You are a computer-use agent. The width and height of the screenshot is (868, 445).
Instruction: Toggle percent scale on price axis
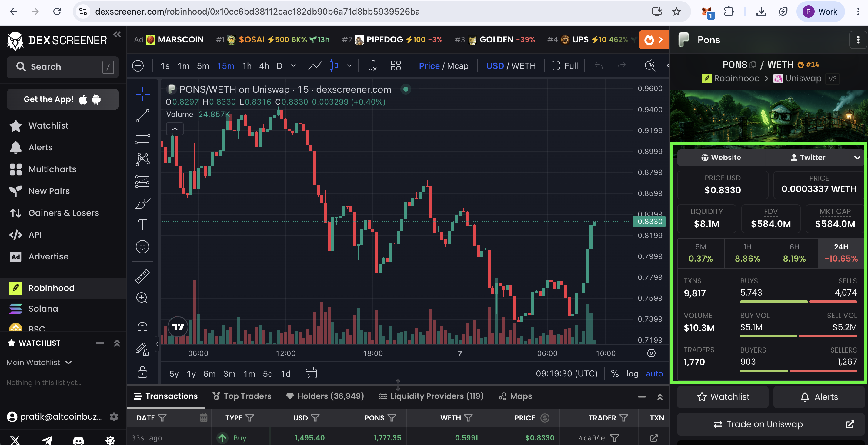pyautogui.click(x=615, y=373)
